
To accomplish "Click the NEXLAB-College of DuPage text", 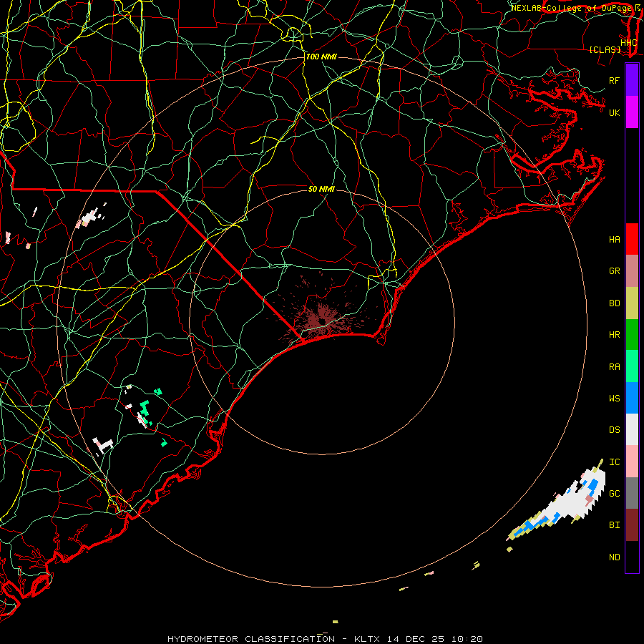I will tap(571, 8).
